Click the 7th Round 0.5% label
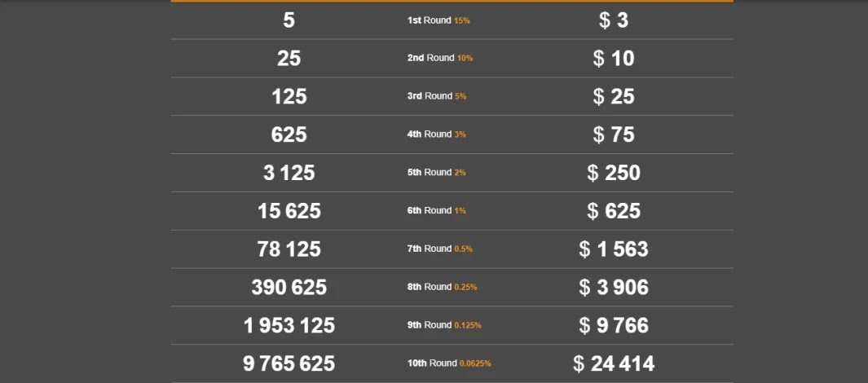 coord(440,249)
